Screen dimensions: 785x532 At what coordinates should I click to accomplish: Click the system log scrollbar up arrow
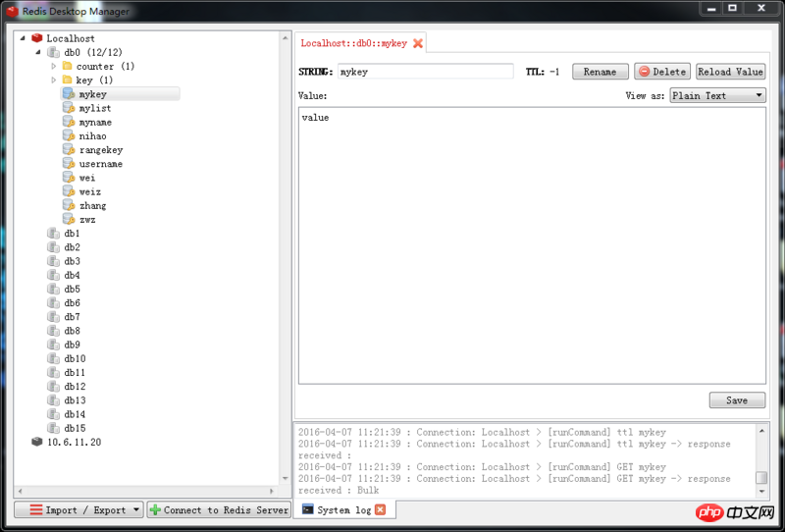click(761, 430)
